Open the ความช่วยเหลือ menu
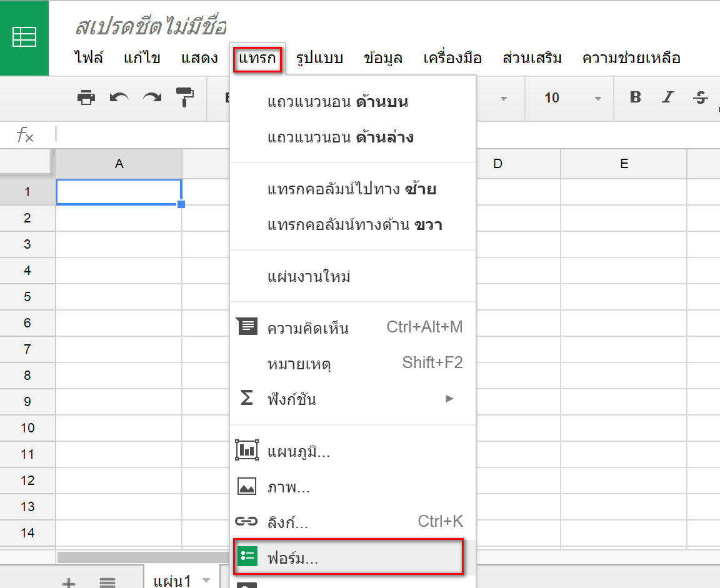 pos(631,58)
